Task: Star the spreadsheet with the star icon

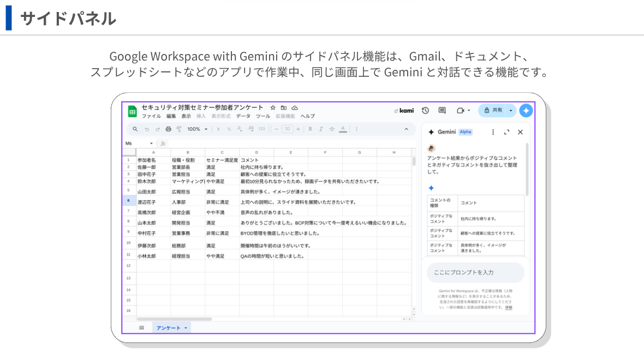Action: point(273,108)
